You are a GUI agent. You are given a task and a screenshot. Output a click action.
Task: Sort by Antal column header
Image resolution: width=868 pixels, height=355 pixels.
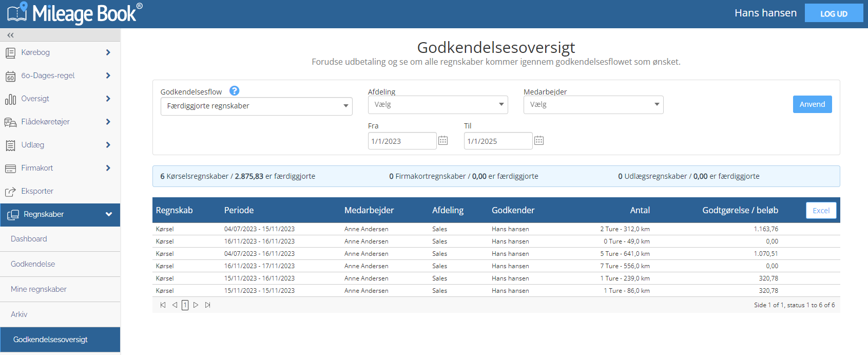640,210
